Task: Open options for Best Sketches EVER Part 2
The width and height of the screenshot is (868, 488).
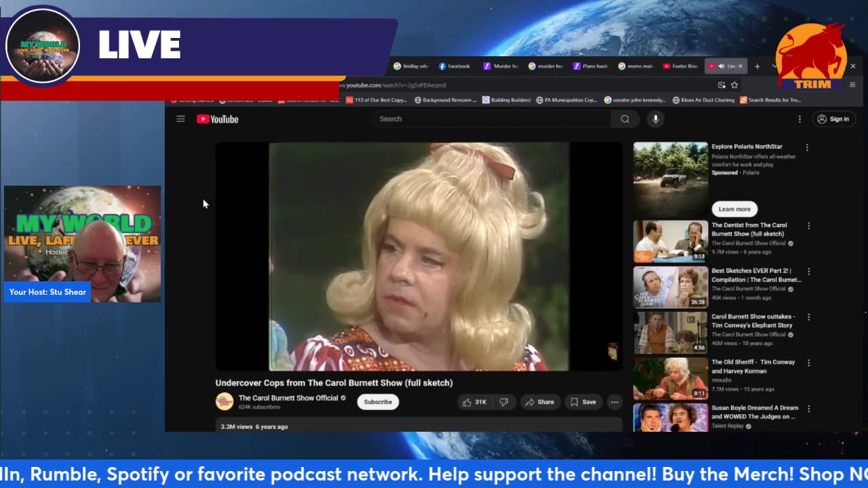Action: click(808, 271)
